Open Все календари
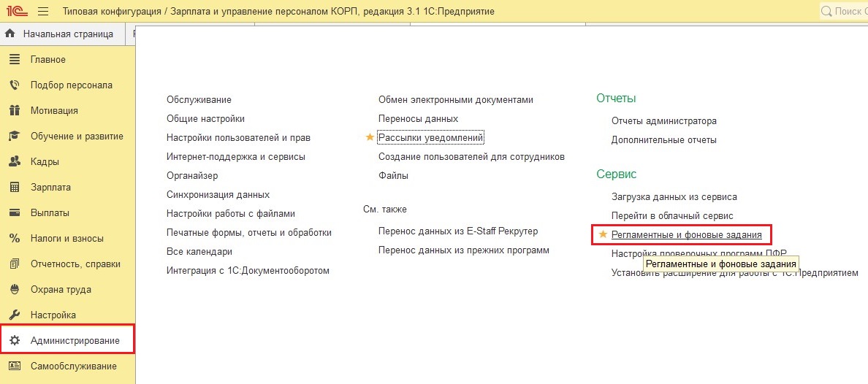The width and height of the screenshot is (868, 384). pyautogui.click(x=199, y=251)
